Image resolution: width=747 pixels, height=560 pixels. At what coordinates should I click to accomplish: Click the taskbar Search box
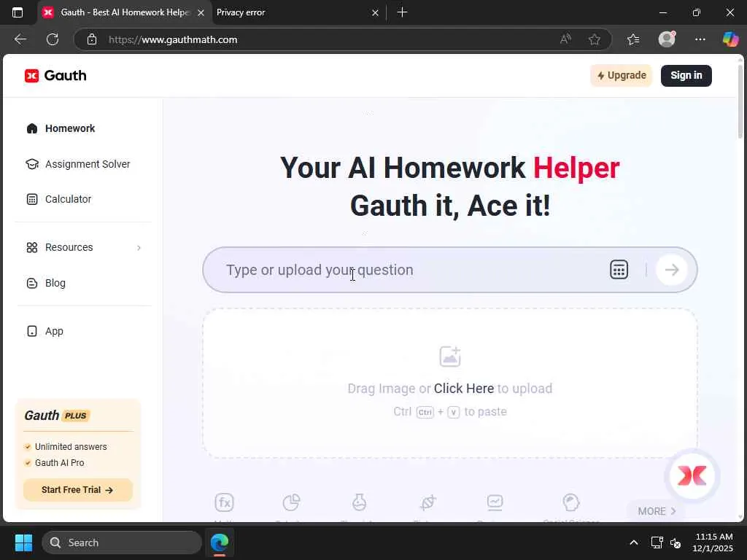pyautogui.click(x=122, y=542)
